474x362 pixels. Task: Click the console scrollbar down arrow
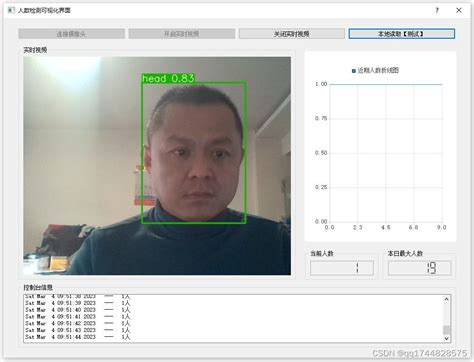(447, 338)
